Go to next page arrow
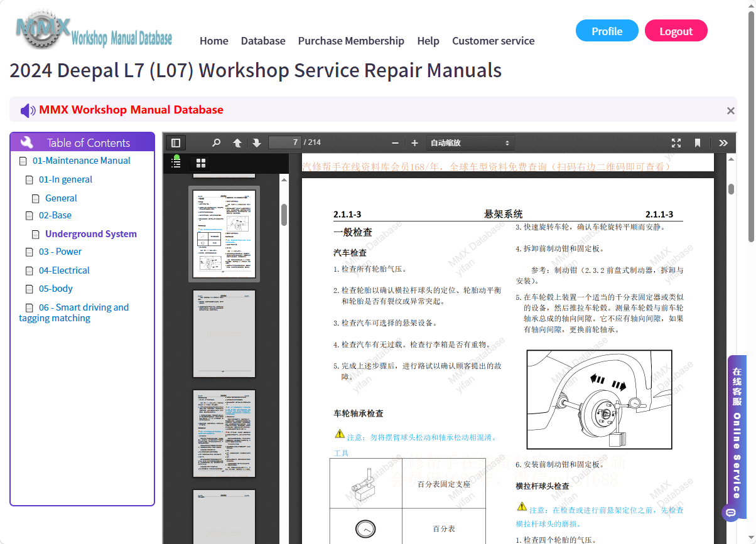 [x=256, y=143]
